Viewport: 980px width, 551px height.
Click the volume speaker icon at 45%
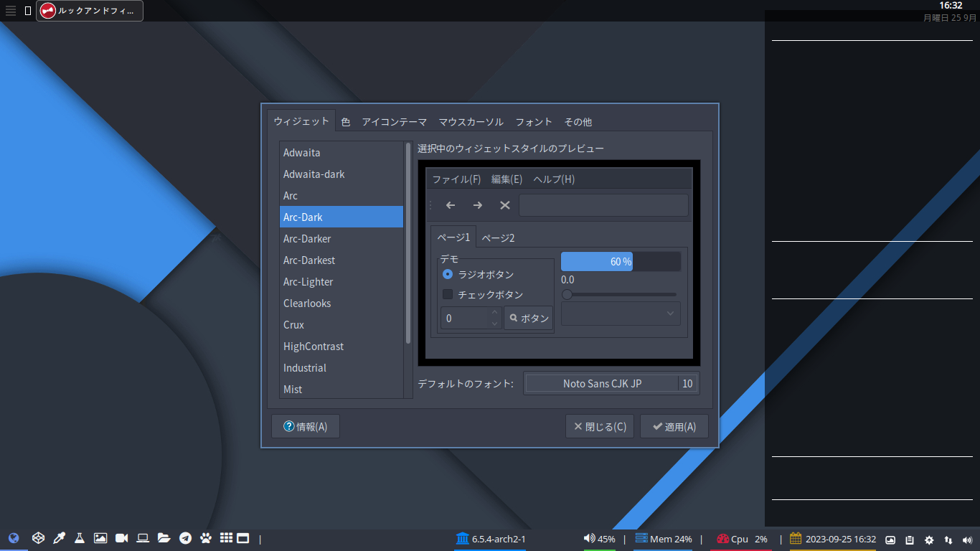(590, 538)
